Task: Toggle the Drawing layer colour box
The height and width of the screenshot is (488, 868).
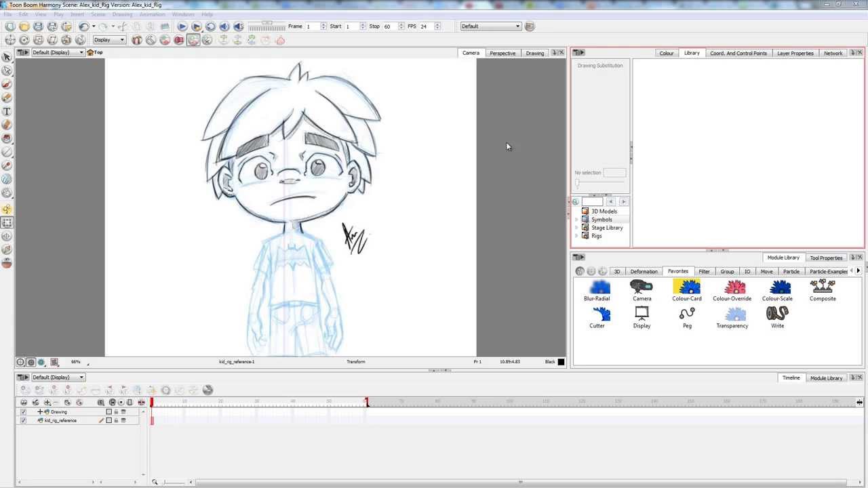Action: tap(108, 412)
